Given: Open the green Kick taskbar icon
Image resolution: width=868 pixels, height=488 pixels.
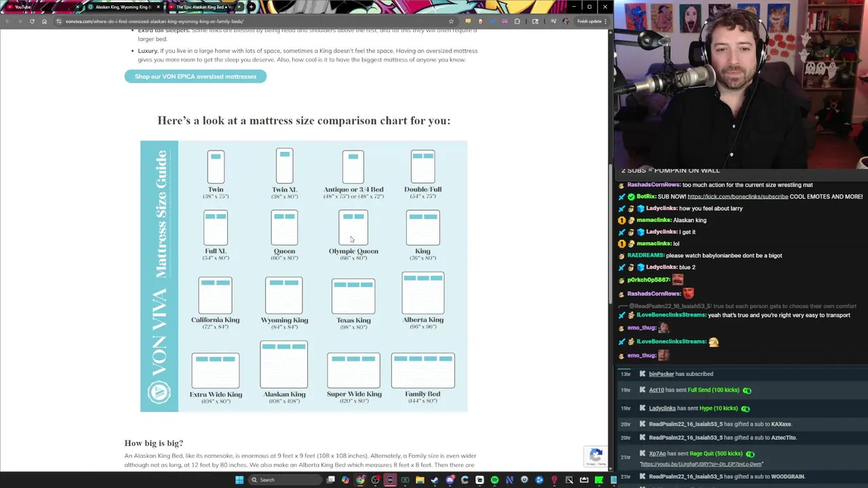Looking at the screenshot, I should click(x=599, y=480).
